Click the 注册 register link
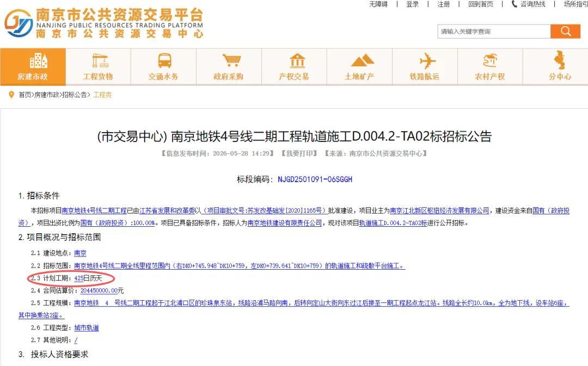Screen dimensions: 588x366 444,4
